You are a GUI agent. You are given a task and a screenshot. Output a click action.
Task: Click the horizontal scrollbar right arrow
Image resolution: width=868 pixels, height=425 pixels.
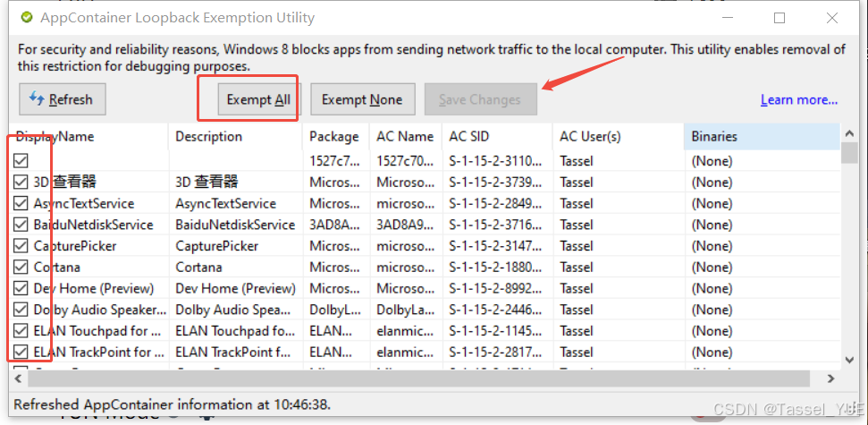[830, 379]
